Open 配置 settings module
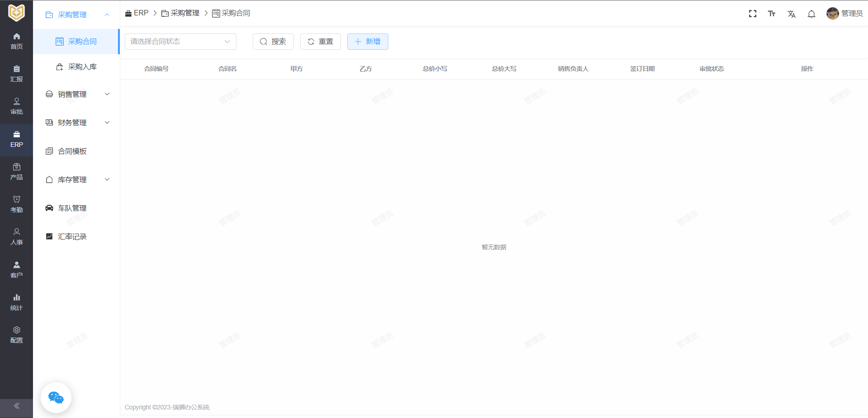 (x=16, y=334)
